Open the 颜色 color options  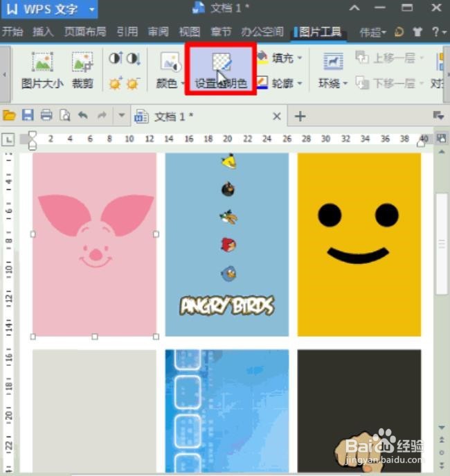[x=170, y=71]
